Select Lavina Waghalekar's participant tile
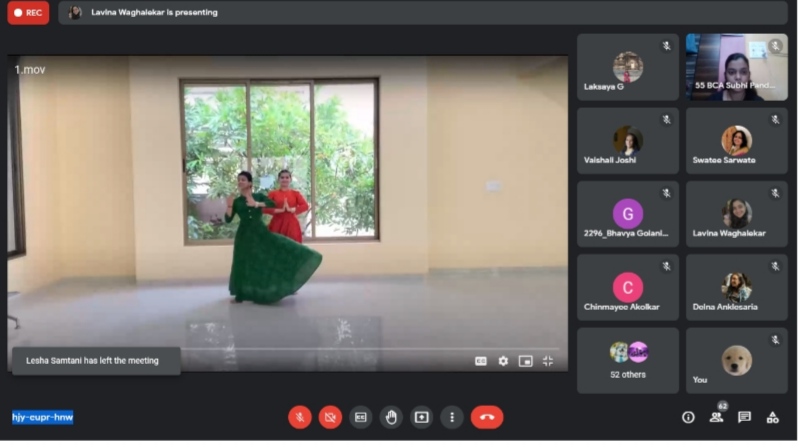 736,214
